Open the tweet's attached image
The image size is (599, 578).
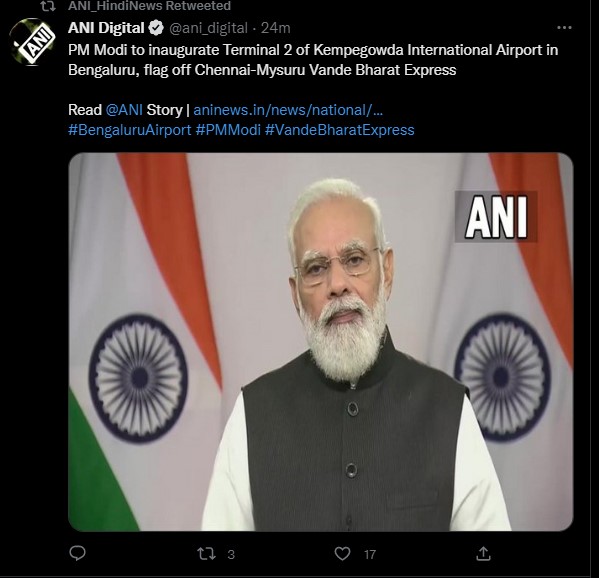tap(321, 342)
